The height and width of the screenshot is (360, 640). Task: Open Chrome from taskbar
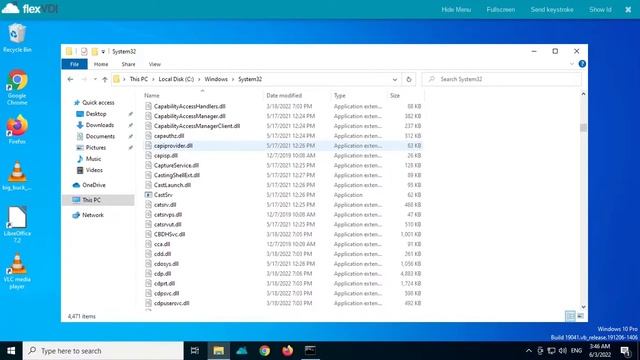click(264, 351)
